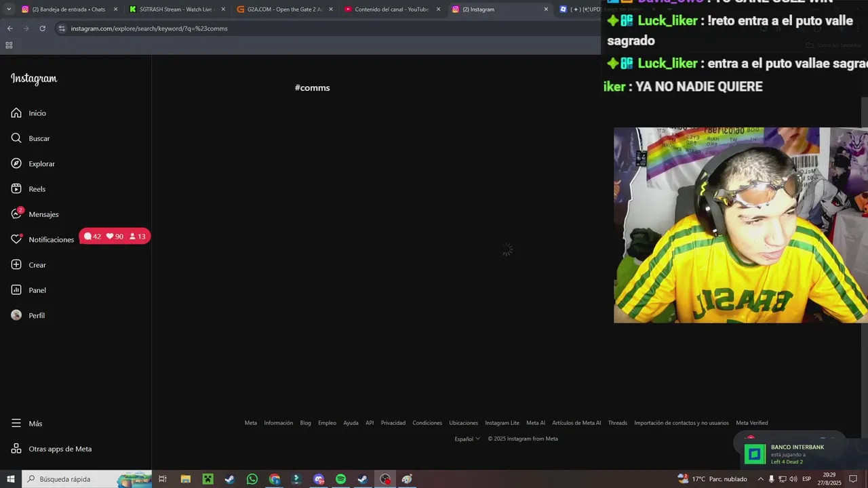This screenshot has width=868, height=488.
Task: Click Búsqueda rápida taskbar search box
Action: (x=87, y=479)
